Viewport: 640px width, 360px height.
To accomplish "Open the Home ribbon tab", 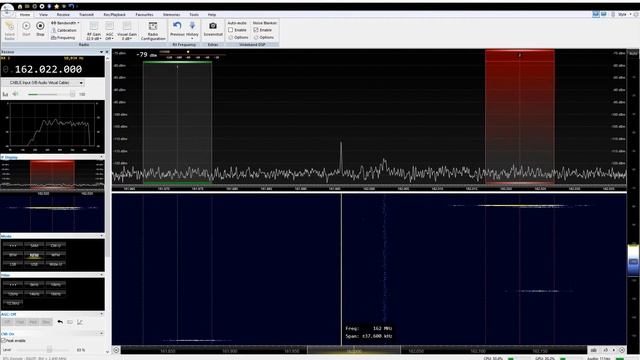I will pos(25,14).
